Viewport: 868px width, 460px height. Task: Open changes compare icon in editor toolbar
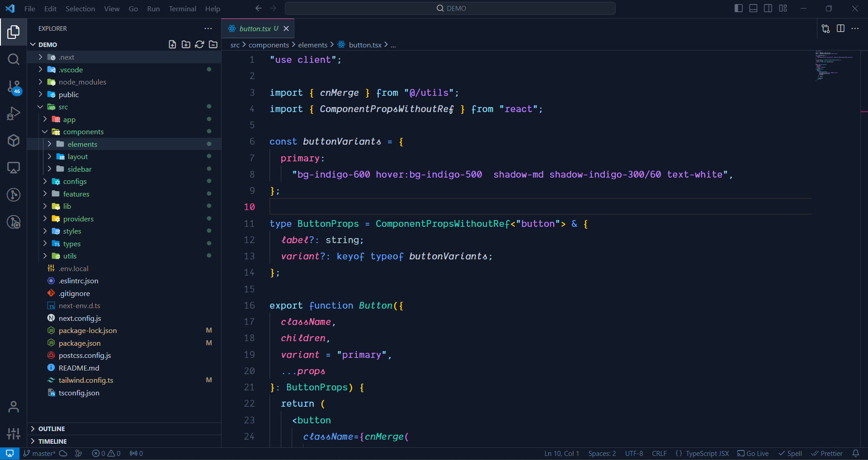click(826, 28)
